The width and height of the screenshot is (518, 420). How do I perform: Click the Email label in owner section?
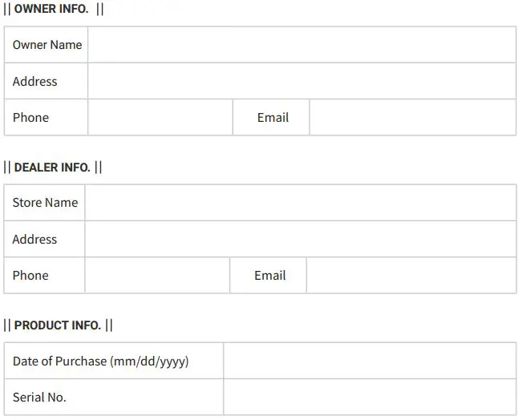coord(273,117)
